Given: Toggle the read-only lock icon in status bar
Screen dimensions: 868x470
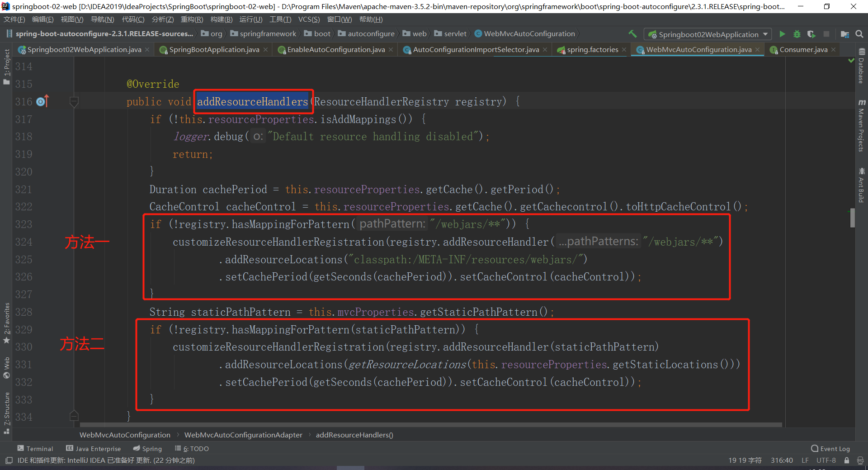Looking at the screenshot, I should pos(847,461).
